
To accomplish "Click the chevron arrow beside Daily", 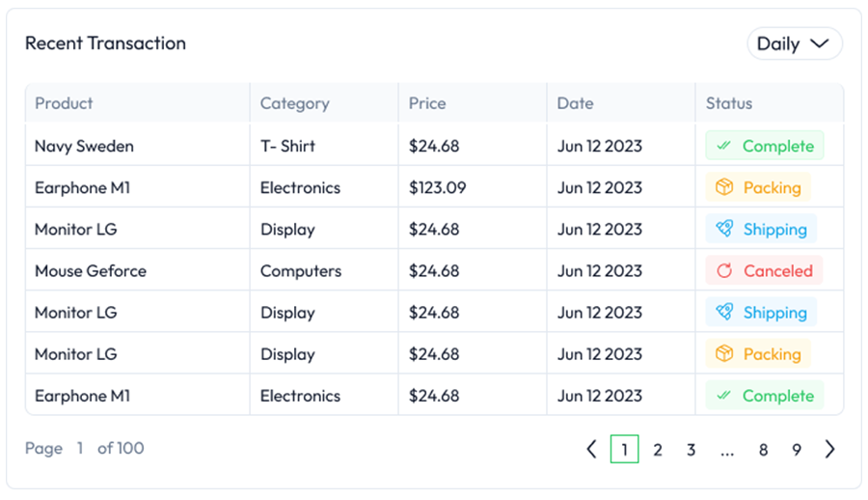I will [x=819, y=43].
